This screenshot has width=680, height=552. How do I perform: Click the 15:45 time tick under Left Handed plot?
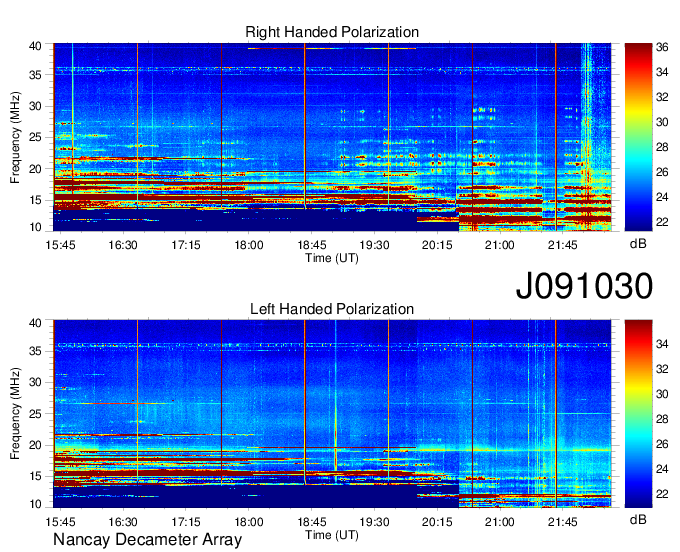tap(60, 522)
